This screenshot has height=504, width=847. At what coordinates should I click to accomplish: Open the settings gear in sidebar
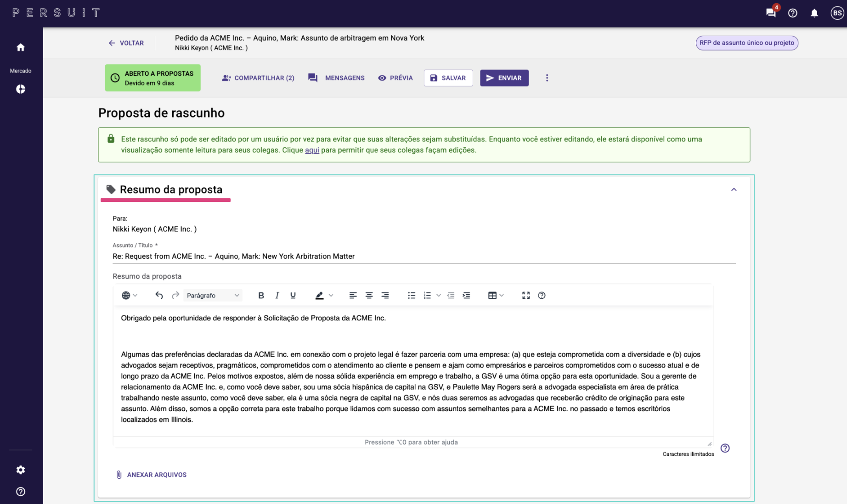click(21, 470)
